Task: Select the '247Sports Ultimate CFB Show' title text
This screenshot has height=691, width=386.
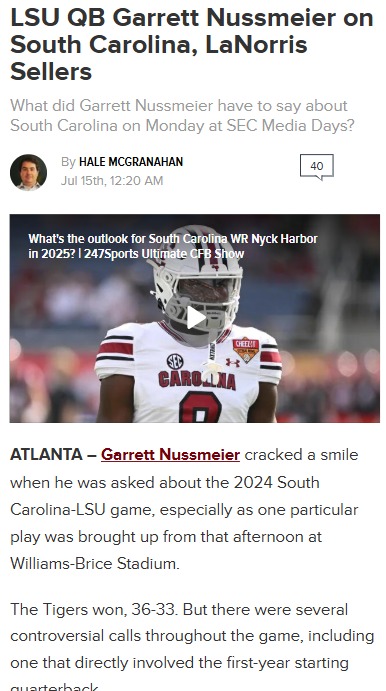Action: pos(164,254)
